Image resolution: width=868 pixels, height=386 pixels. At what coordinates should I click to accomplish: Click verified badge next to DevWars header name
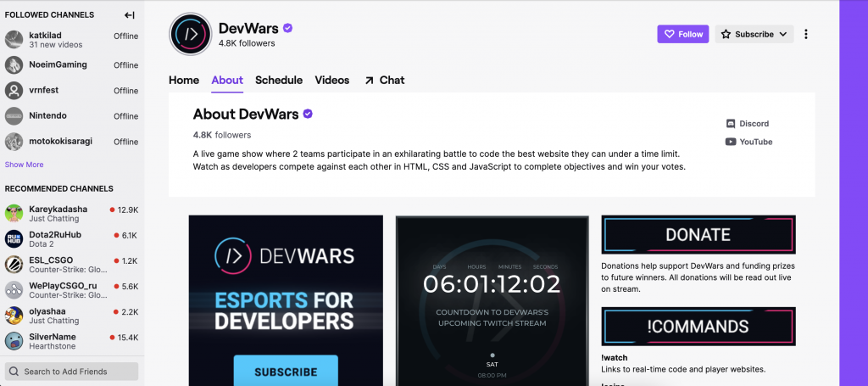288,28
